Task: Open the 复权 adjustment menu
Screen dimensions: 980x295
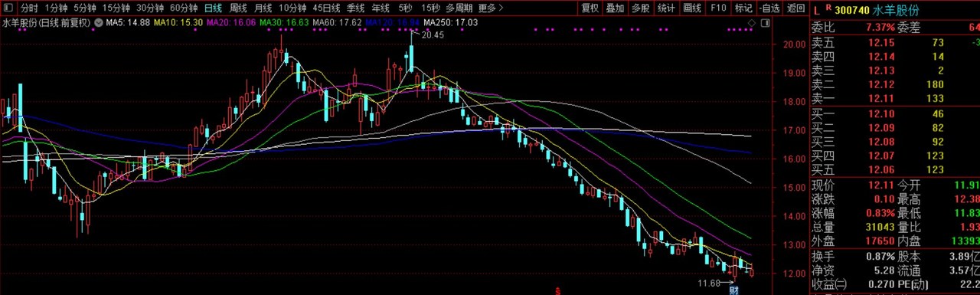Action: [x=590, y=8]
